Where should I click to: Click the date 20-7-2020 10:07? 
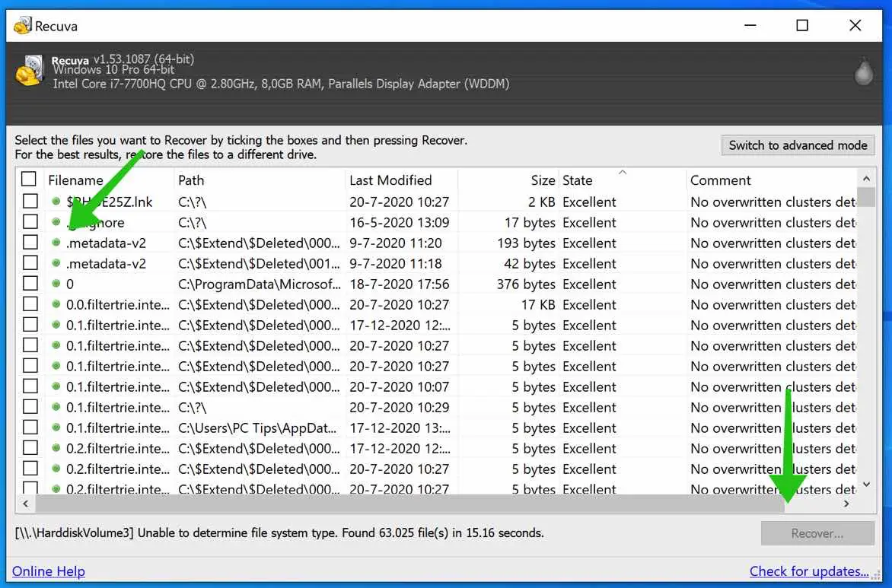pos(400,386)
